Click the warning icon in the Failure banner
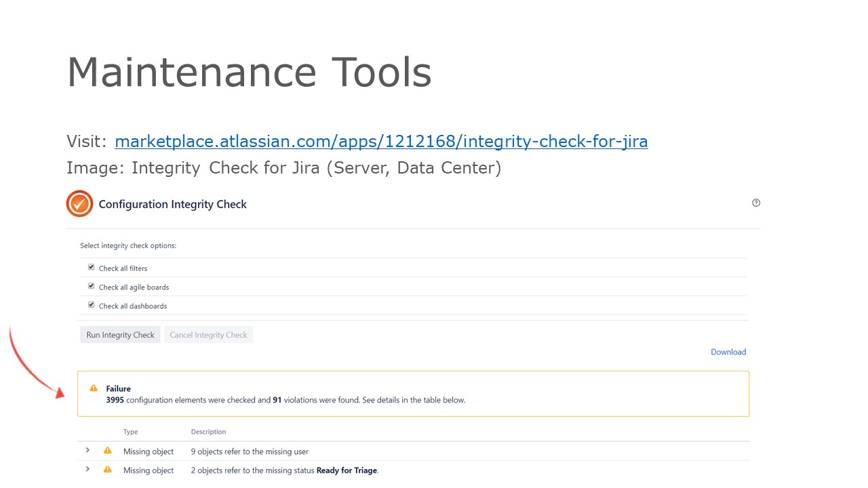This screenshot has width=868, height=488. pyautogui.click(x=94, y=388)
